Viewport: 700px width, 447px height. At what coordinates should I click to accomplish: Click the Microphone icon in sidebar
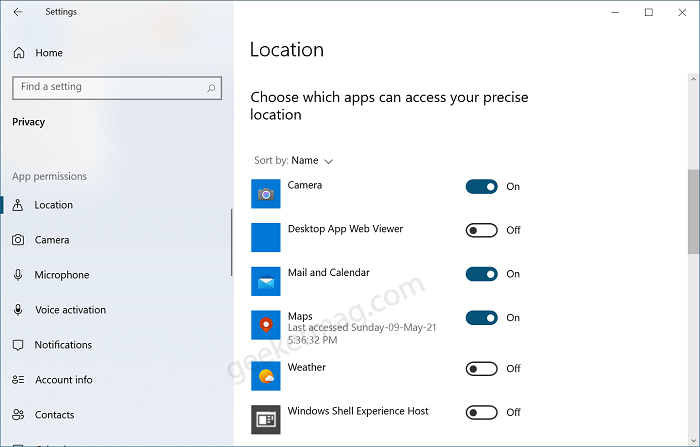click(x=18, y=275)
